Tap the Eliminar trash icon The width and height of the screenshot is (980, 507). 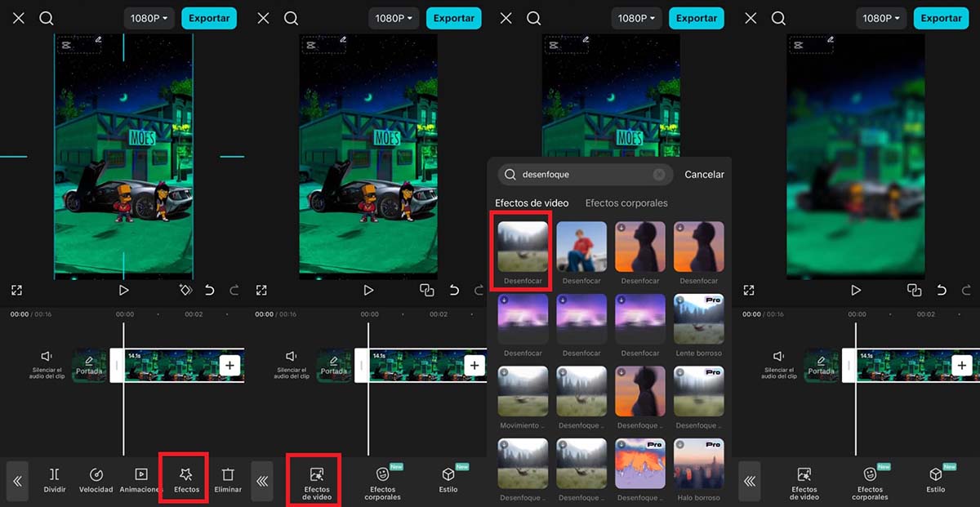(228, 480)
